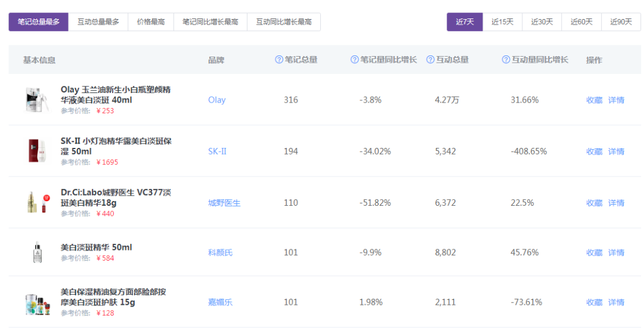Click the Olay 小白瓶 product thumbnail
Image resolution: width=644 pixels, height=334 pixels.
coord(37,100)
